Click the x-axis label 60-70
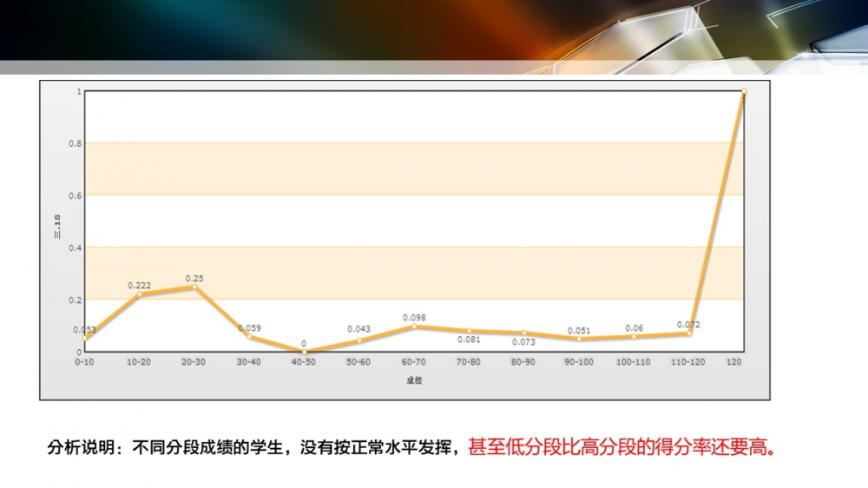The height and width of the screenshot is (488, 868). 414,362
